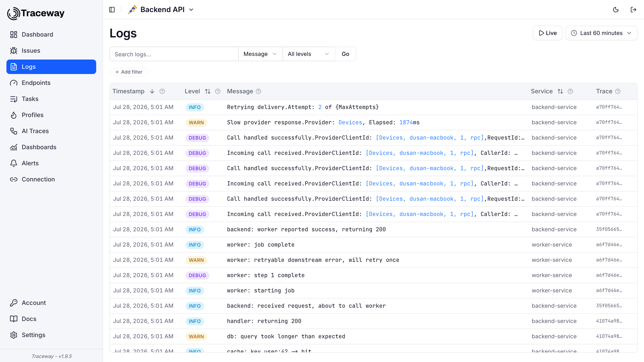Screen dimensions: 644x362
Task: Click the Dashboards chart icon
Action: 13,147
